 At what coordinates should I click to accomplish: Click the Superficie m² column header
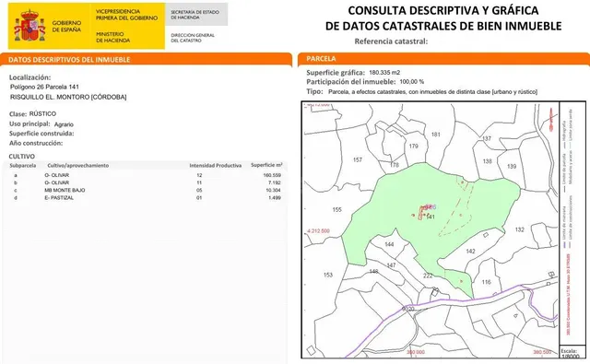tap(266, 165)
